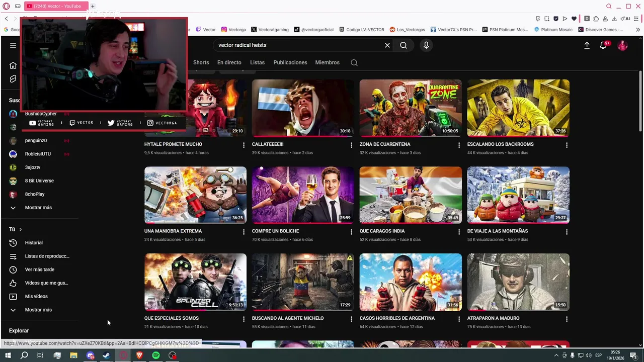This screenshot has height=362, width=644.
Task: Switch to the En directo tab
Action: tap(229, 63)
